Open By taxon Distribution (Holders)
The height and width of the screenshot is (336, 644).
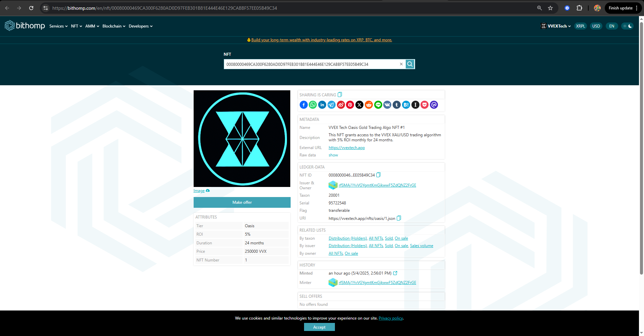tap(348, 238)
